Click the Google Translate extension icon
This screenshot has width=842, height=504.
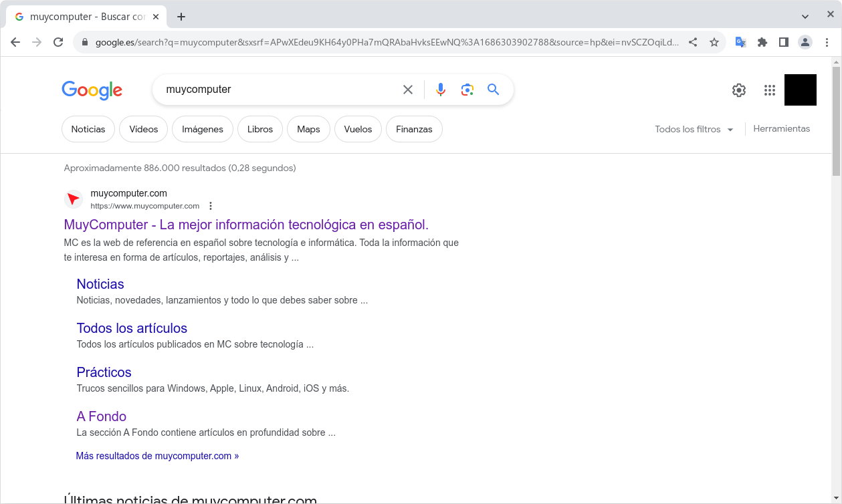tap(740, 42)
